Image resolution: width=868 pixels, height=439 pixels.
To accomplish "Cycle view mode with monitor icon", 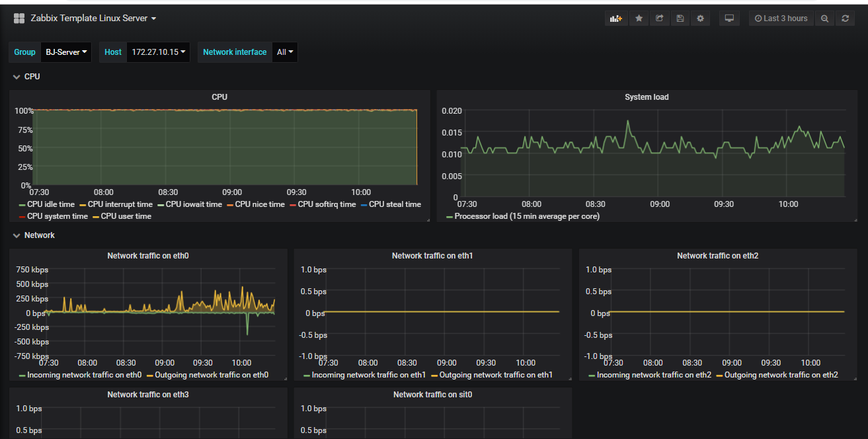I will pyautogui.click(x=729, y=19).
